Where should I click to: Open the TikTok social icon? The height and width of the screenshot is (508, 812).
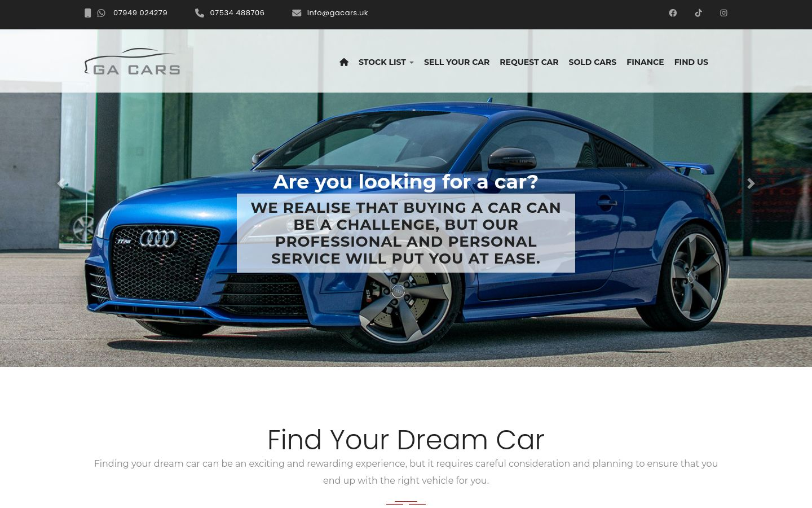(x=698, y=13)
